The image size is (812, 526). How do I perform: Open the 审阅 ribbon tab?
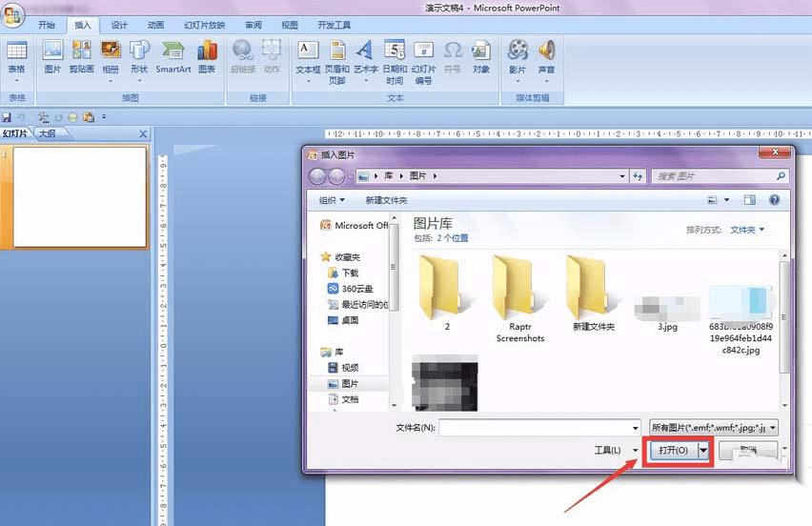[254, 25]
